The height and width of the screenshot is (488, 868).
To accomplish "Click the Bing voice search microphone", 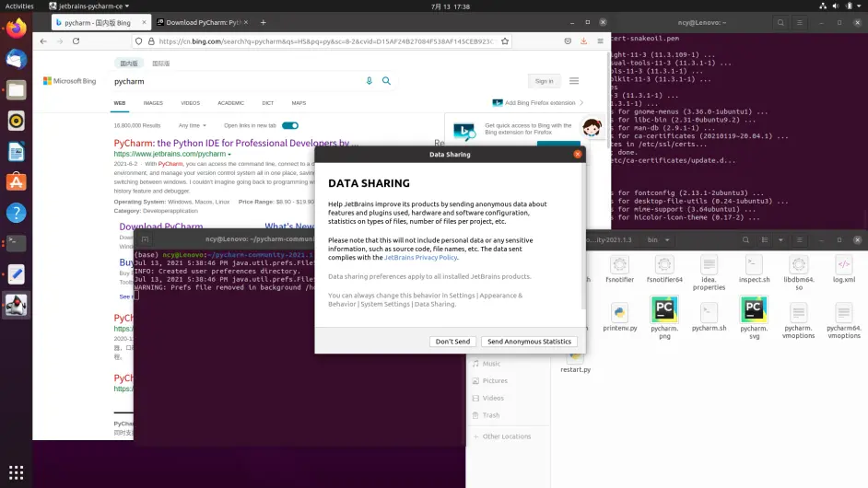I will [369, 81].
